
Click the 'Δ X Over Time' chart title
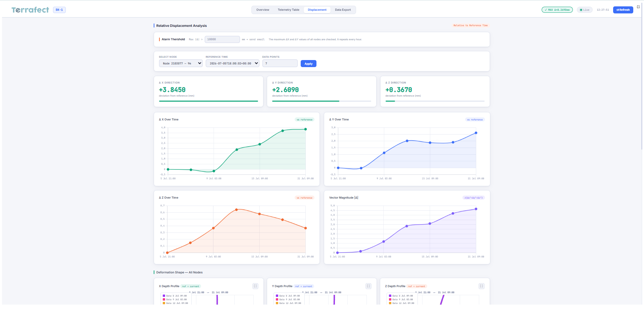tap(169, 119)
